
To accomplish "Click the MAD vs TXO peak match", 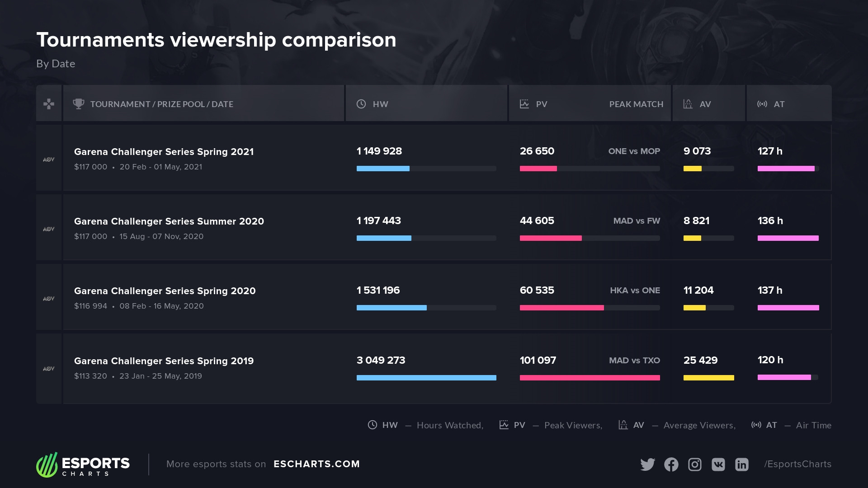I will click(x=634, y=361).
